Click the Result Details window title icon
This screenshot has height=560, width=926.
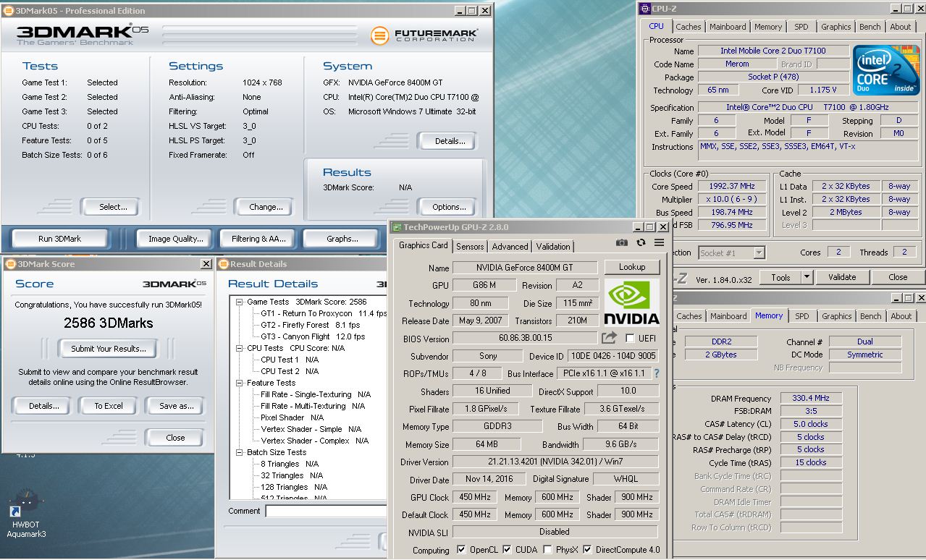[223, 264]
